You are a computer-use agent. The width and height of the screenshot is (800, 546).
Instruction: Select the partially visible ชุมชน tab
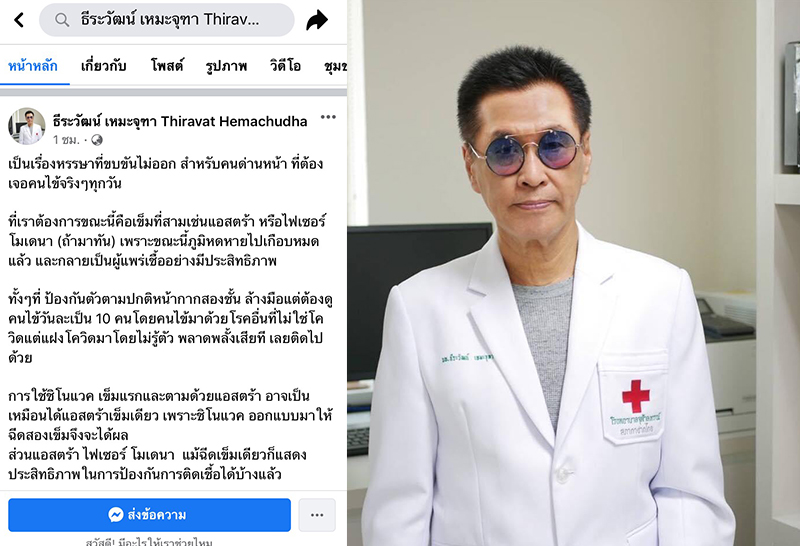tap(335, 66)
